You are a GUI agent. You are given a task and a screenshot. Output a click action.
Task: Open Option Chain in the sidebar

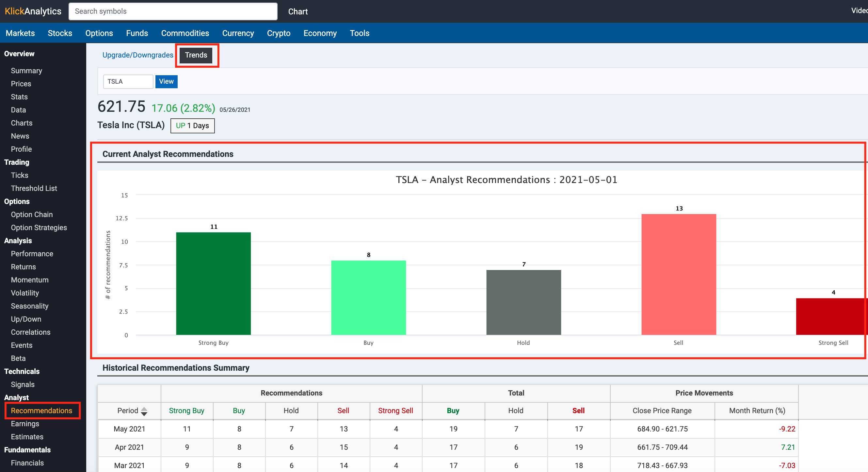[32, 214]
